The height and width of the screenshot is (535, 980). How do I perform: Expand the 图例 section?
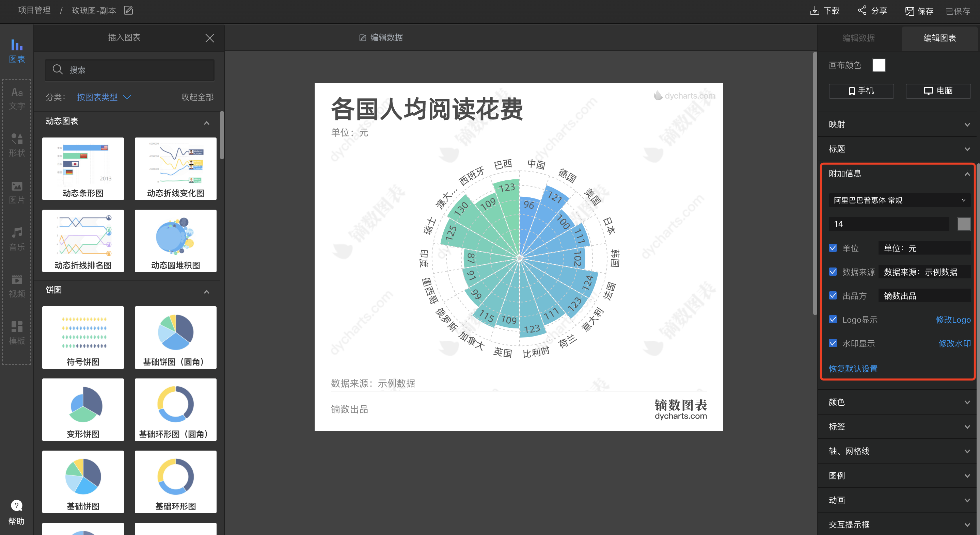[898, 476]
